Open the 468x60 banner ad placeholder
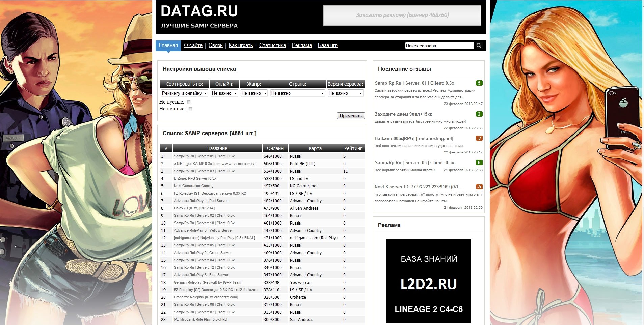 tap(402, 15)
